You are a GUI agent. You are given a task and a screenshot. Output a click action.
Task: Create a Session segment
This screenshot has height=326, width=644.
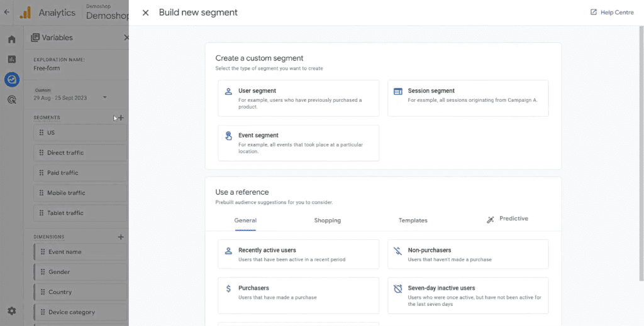click(x=468, y=99)
